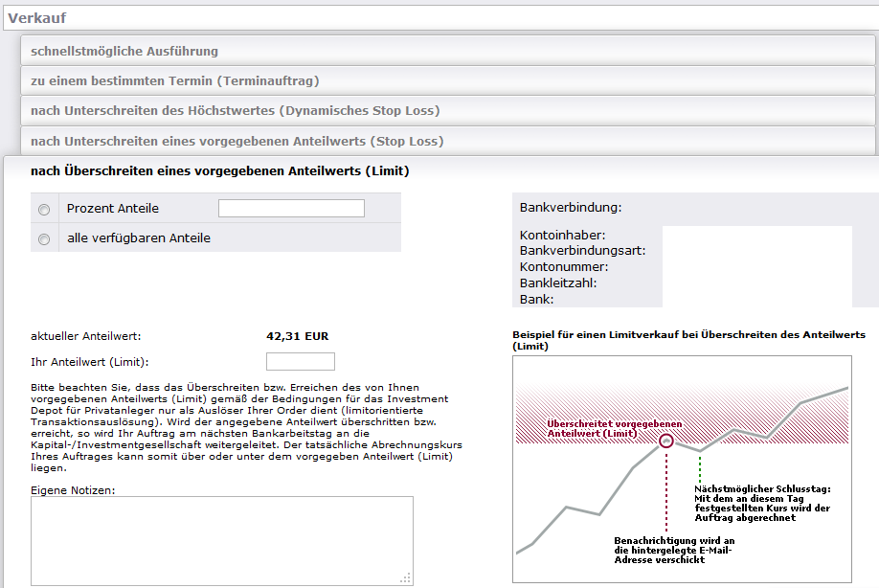Click the 42,31 EUR current share value
The height and width of the screenshot is (588, 879).
[298, 336]
